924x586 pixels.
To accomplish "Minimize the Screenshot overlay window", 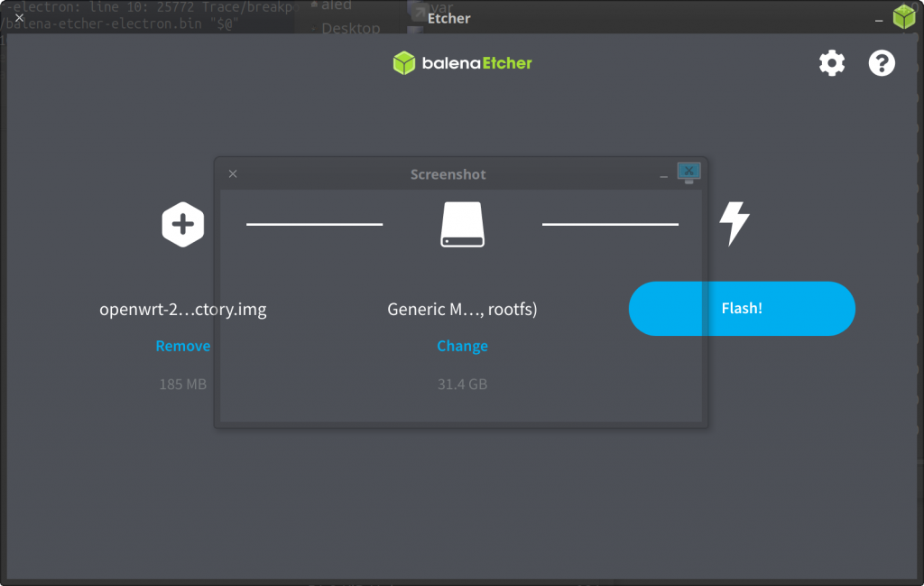I will click(x=663, y=176).
